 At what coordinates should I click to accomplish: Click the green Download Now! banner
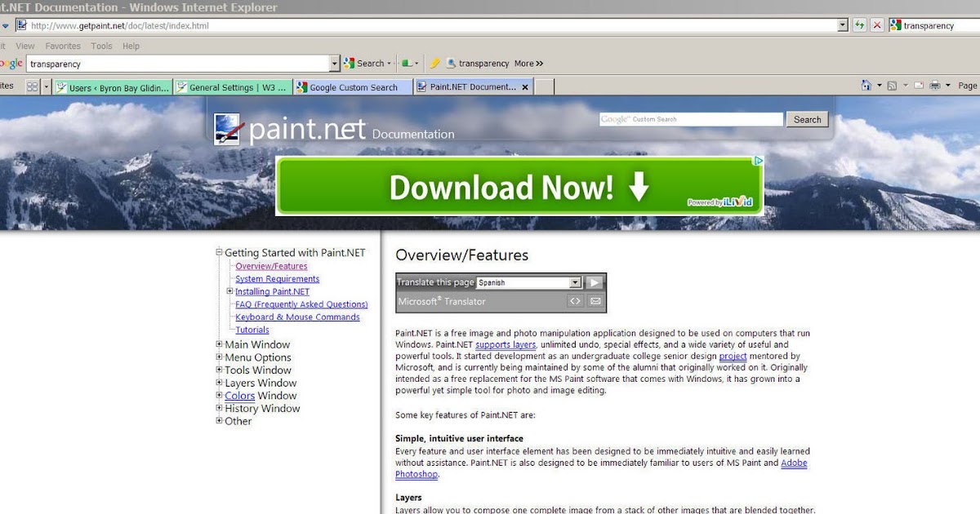(519, 186)
